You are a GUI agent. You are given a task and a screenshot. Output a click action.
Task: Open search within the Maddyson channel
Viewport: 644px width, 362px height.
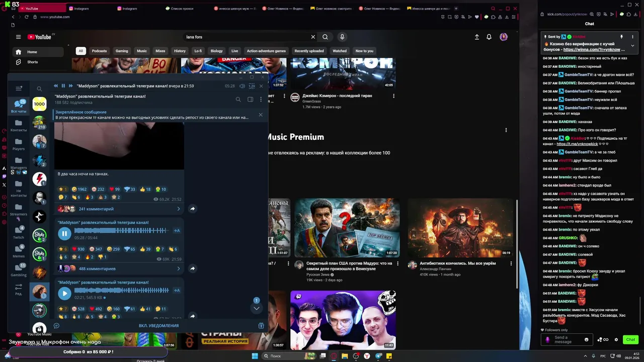pyautogui.click(x=238, y=100)
